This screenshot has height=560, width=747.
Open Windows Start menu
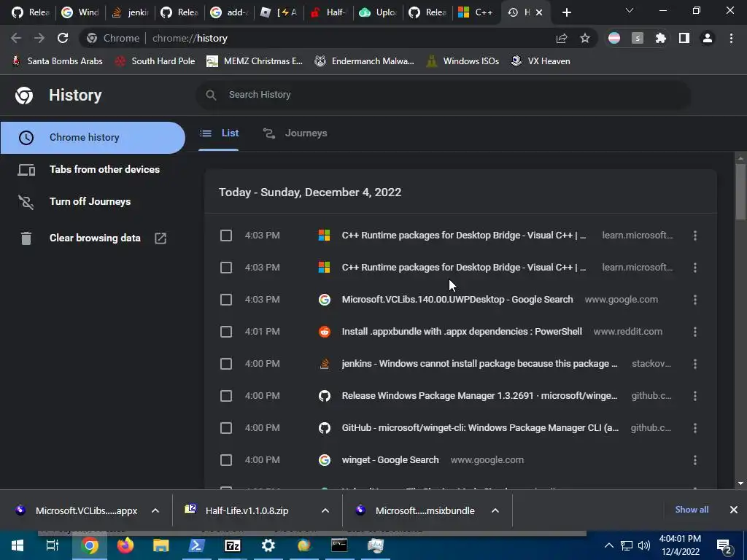tap(18, 545)
